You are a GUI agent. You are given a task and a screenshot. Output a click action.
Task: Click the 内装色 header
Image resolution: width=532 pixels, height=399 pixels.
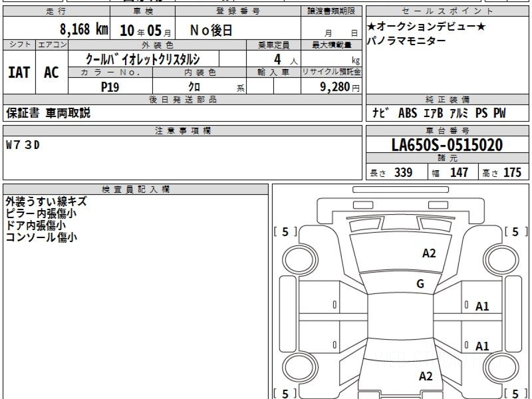point(199,72)
